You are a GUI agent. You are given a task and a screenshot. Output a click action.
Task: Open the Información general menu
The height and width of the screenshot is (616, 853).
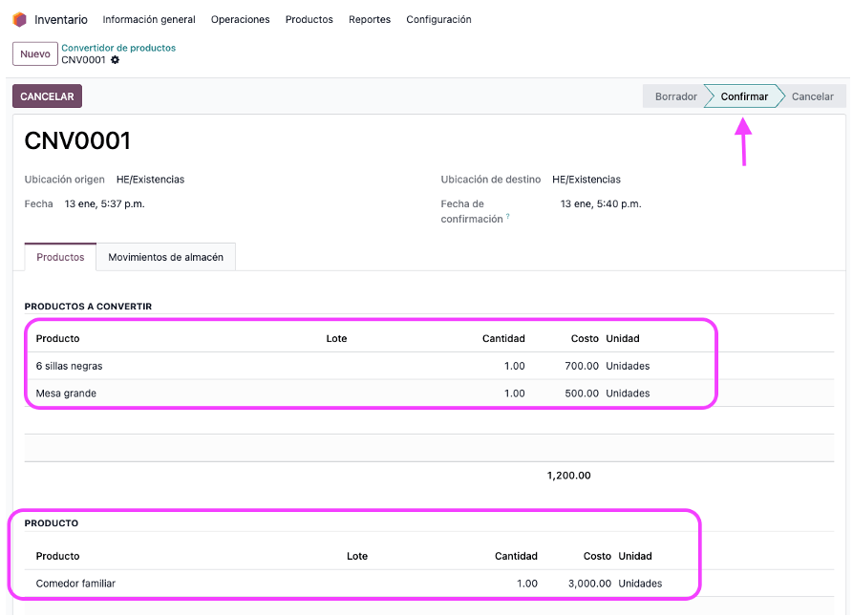pyautogui.click(x=149, y=19)
